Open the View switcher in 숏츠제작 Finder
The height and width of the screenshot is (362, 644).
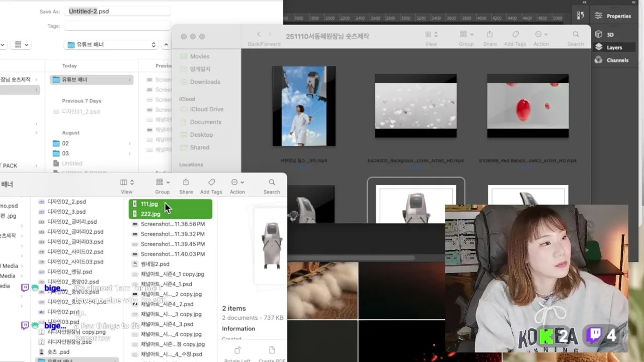pyautogui.click(x=431, y=35)
